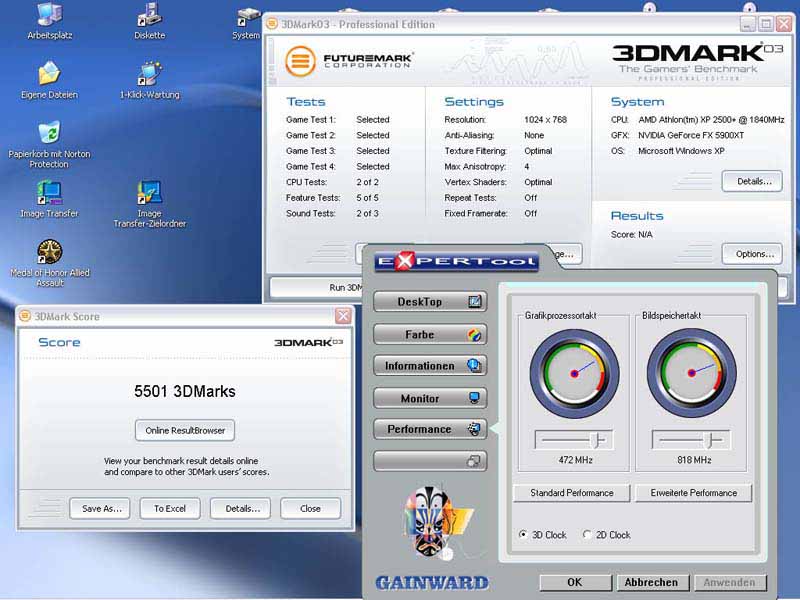Open the DeskTop section in EXPERTool
Viewport: 800px width, 600px height.
430,302
